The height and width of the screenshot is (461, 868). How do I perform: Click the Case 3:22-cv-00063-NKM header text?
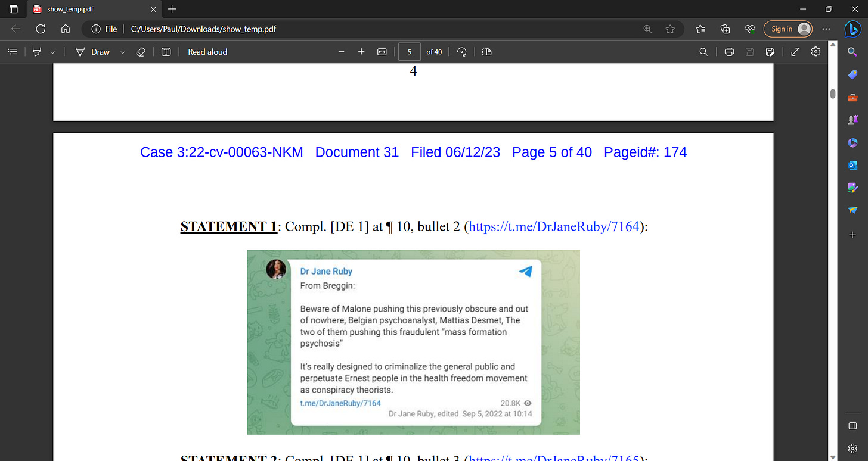coord(222,152)
